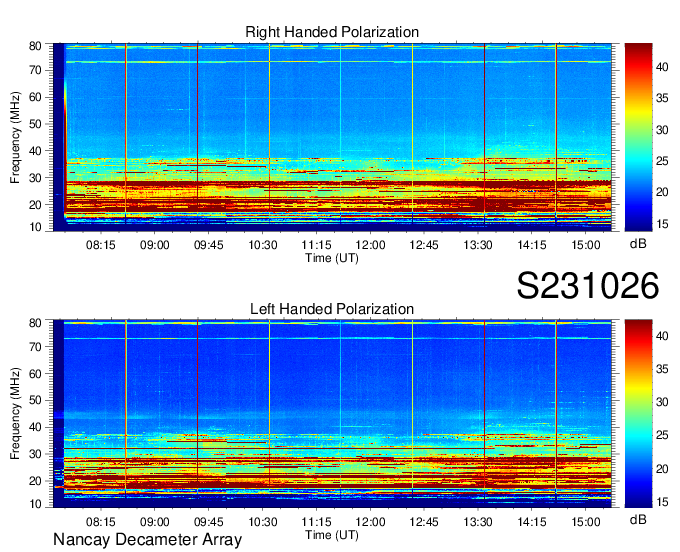Click 10 frequency tick of Right Handed plot
The height and width of the screenshot is (552, 680).
point(35,227)
